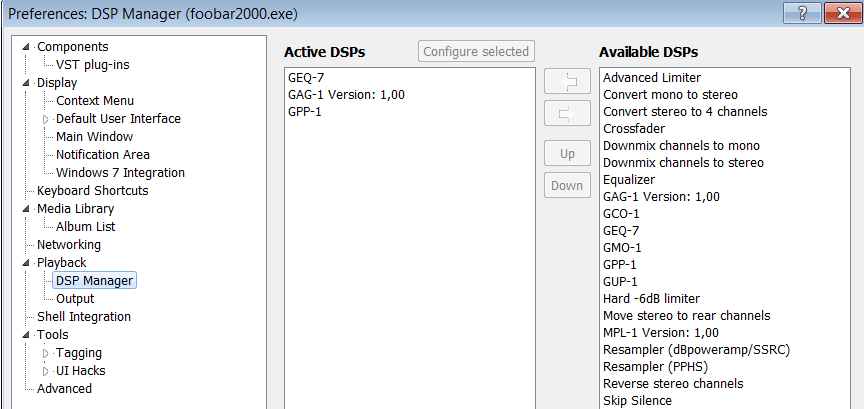This screenshot has width=864, height=409.
Task: Open the Output preferences page
Action: [x=75, y=299]
